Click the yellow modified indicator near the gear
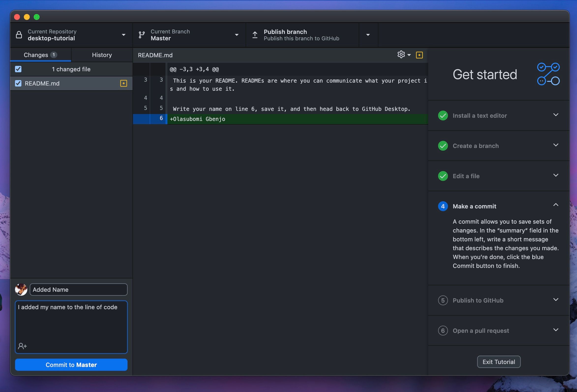This screenshot has height=392, width=577. (x=419, y=55)
